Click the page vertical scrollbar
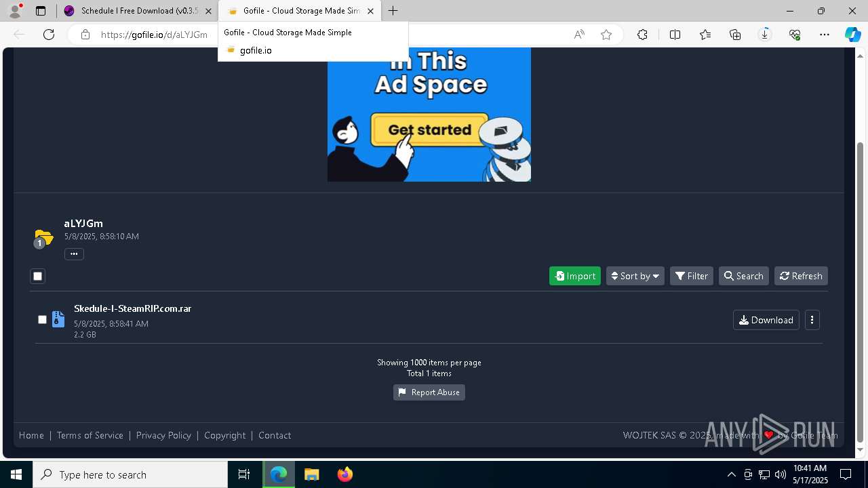 [861, 291]
